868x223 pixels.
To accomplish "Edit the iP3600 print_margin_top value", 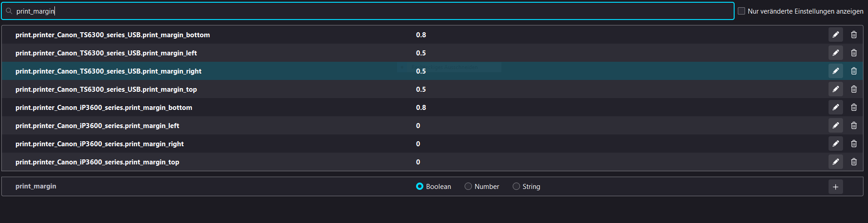I will click(835, 162).
